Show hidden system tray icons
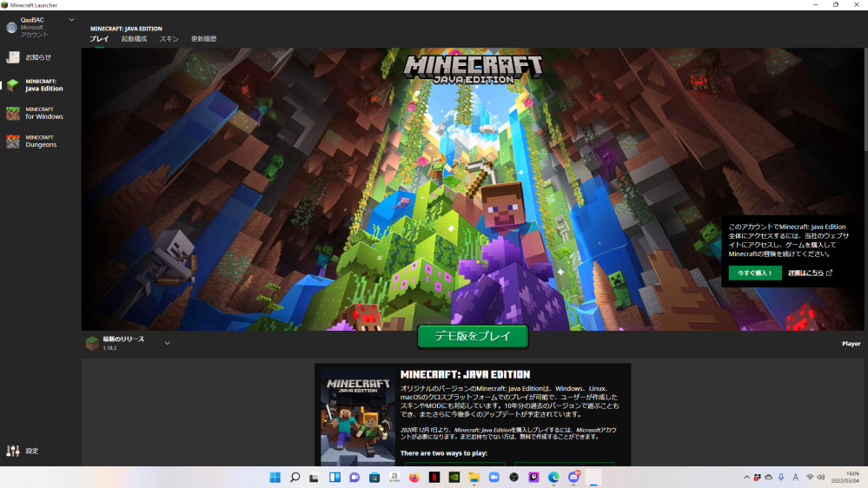Screen dimensions: 868x488 click(746, 478)
